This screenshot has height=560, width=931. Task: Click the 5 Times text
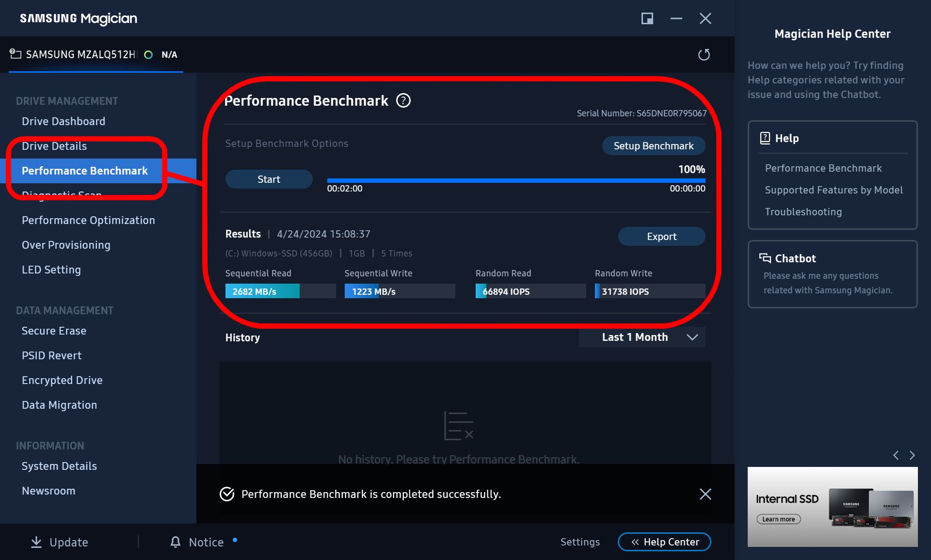point(397,253)
